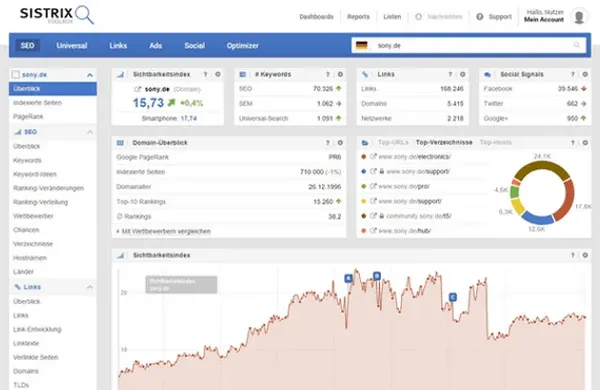Open Domain-Überblick help question mark
600x390 pixels.
click(x=328, y=143)
